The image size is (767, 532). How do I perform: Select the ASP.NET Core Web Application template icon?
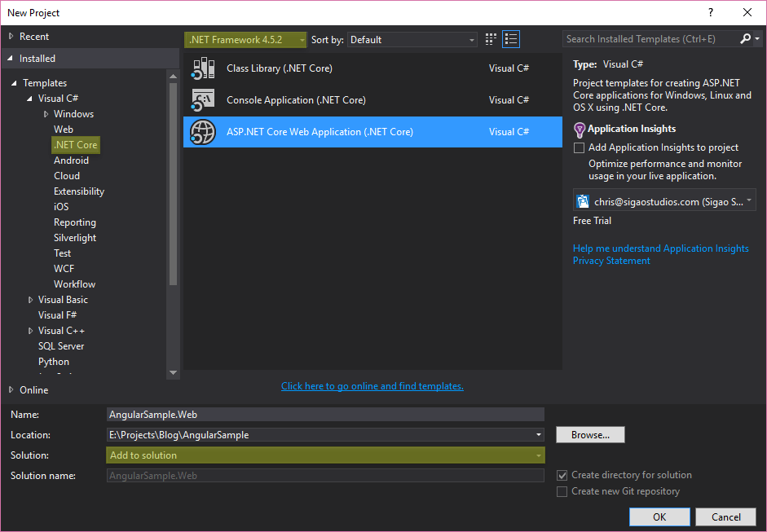point(202,132)
